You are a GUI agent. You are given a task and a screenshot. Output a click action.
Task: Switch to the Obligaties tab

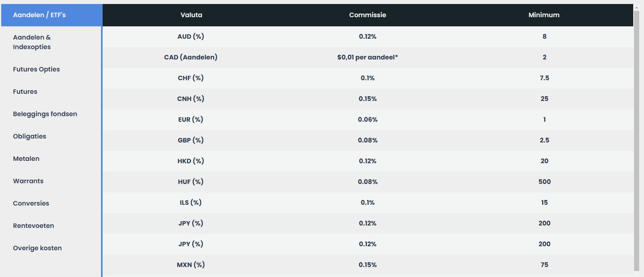30,136
